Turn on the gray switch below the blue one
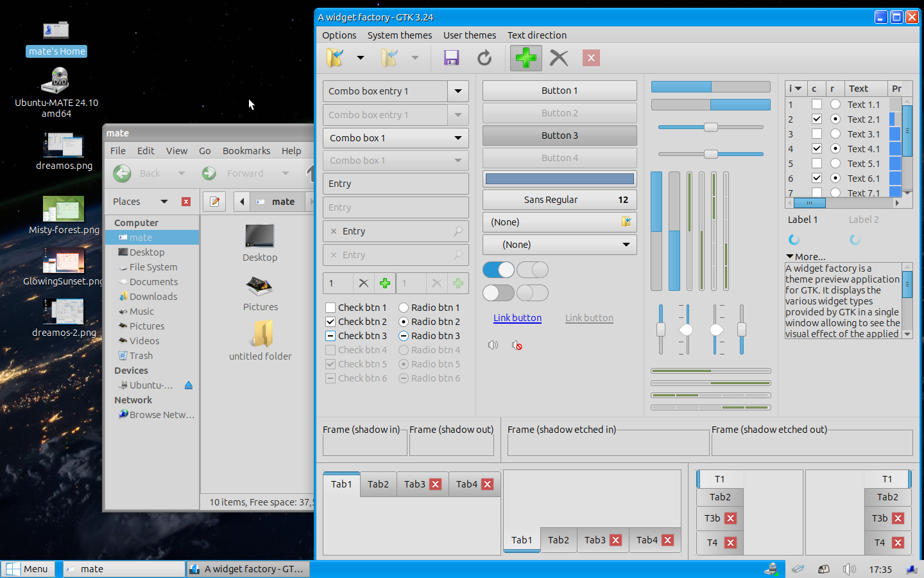924x578 pixels. pos(499,293)
